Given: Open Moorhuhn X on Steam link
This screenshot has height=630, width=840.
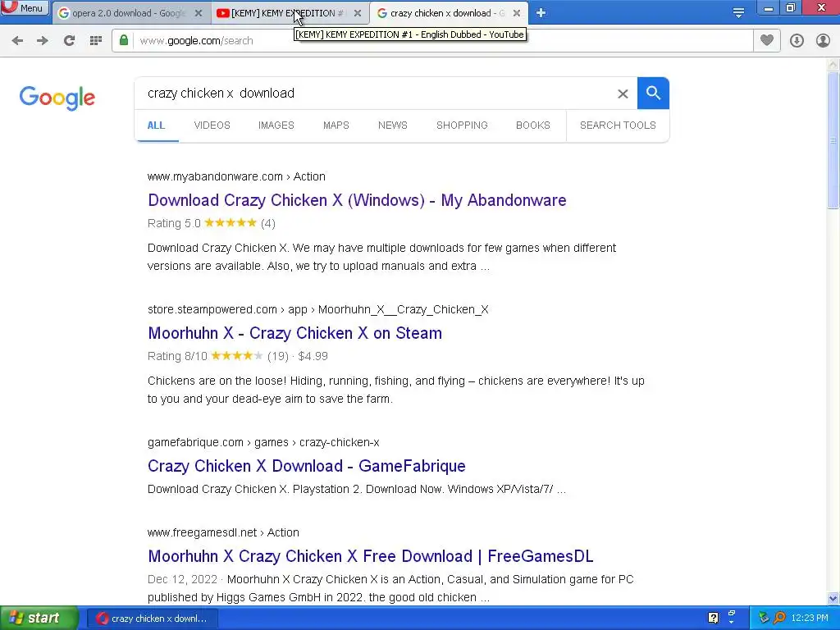Looking at the screenshot, I should click(294, 333).
